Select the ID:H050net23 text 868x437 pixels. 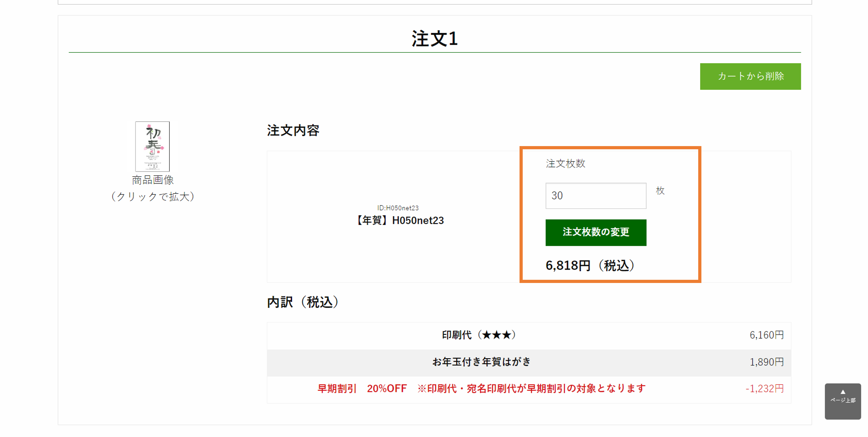398,208
